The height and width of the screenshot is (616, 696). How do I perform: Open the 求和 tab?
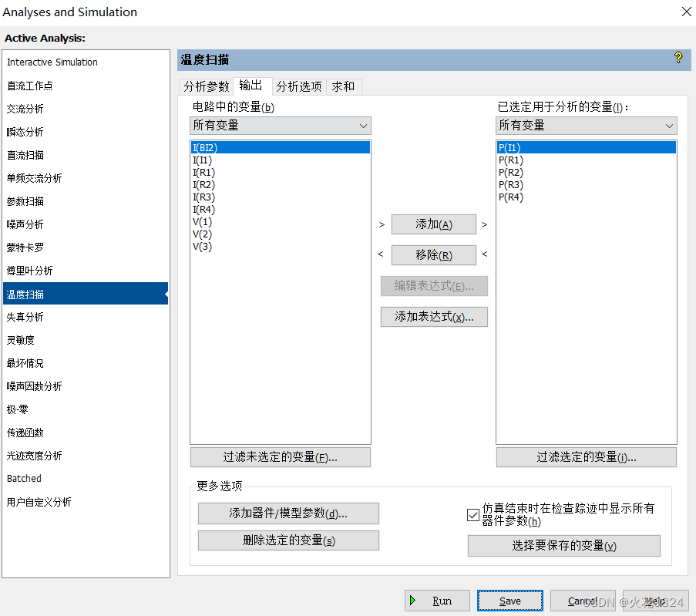344,86
